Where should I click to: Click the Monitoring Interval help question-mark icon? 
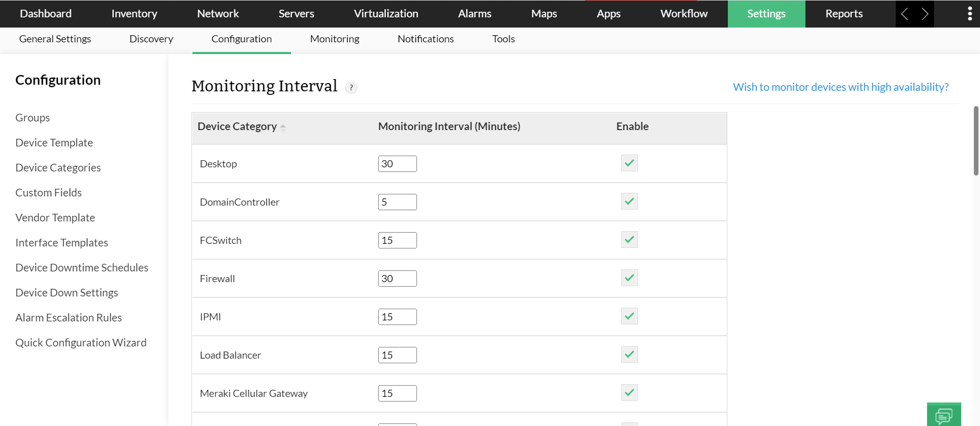click(351, 88)
